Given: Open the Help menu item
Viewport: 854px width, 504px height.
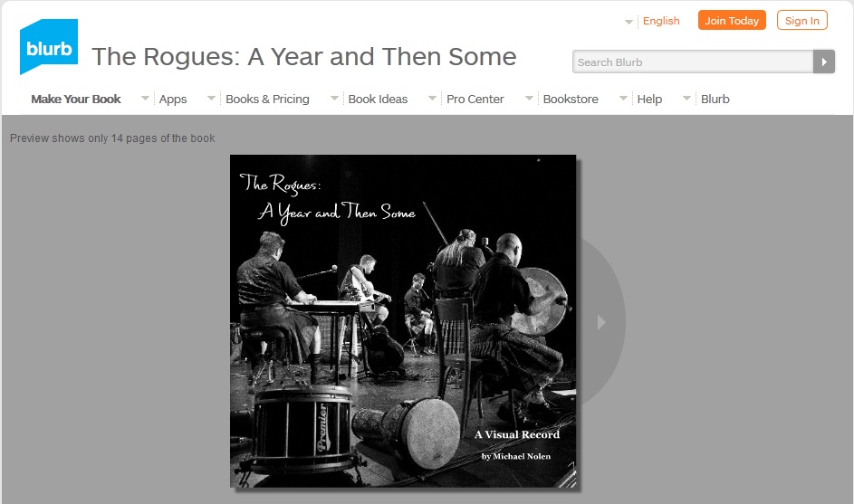Looking at the screenshot, I should 649,99.
